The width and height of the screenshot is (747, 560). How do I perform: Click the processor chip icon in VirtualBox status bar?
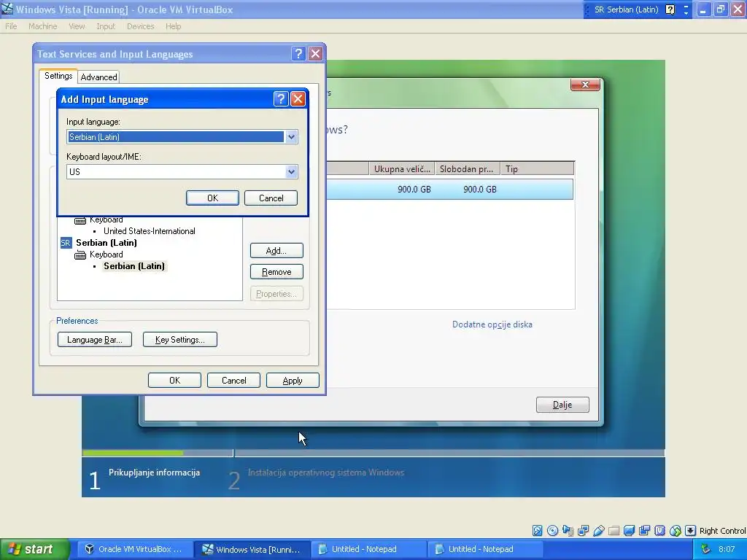(x=659, y=531)
